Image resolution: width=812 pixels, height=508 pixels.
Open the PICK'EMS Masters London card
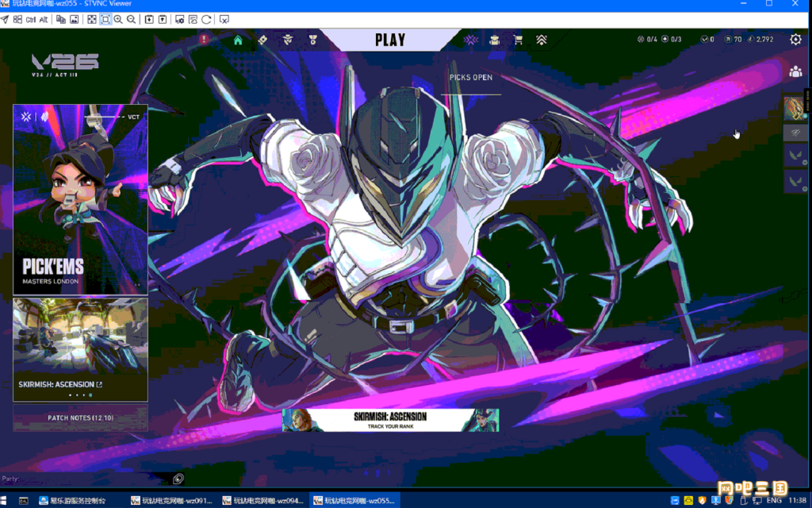point(80,200)
